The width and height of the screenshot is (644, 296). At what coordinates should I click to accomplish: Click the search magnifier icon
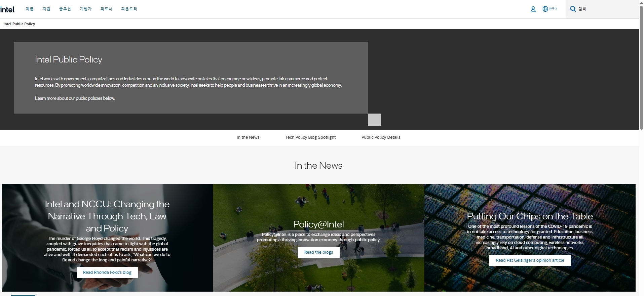click(x=573, y=9)
